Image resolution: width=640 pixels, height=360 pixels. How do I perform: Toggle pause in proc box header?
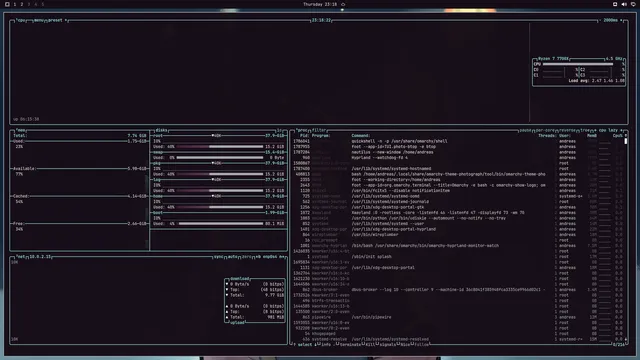click(525, 130)
